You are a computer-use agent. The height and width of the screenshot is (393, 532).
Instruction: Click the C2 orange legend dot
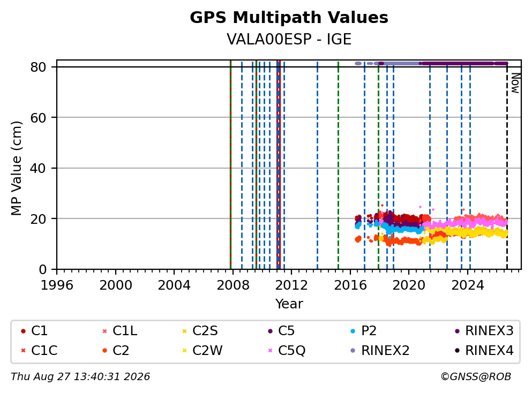point(104,351)
